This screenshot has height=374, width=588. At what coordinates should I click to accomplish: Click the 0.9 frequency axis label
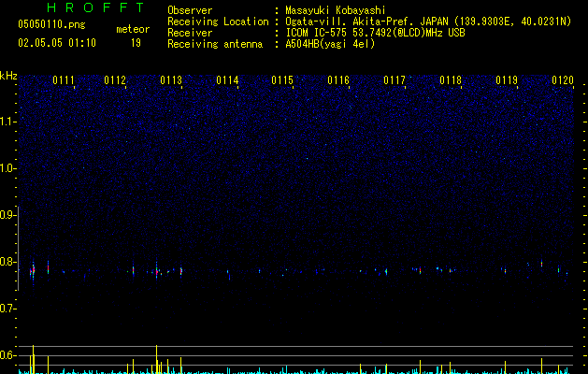[x=7, y=215]
